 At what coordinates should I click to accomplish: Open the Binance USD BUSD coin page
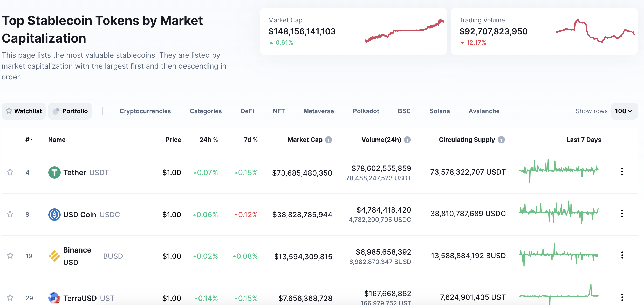tap(93, 256)
